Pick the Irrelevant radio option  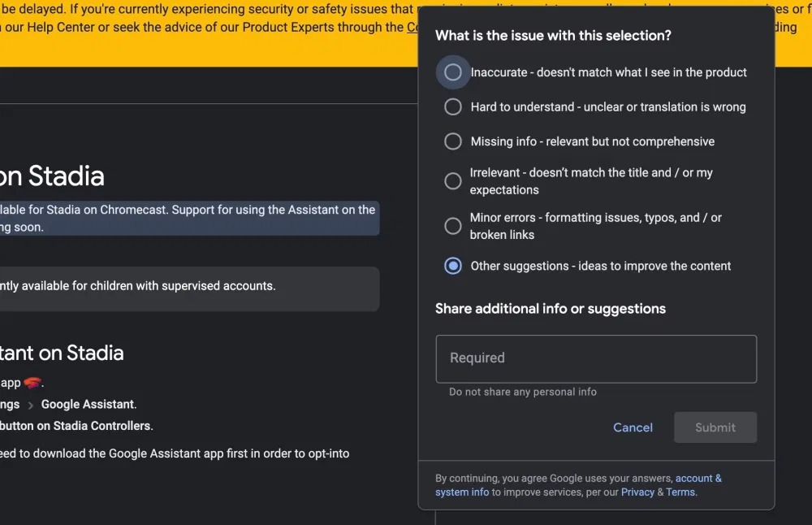point(453,181)
